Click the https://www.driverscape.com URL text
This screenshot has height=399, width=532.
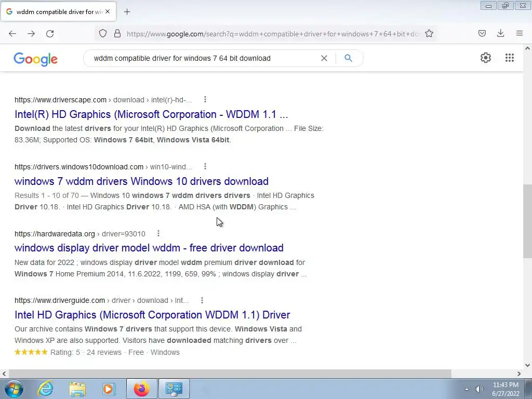[x=60, y=100]
